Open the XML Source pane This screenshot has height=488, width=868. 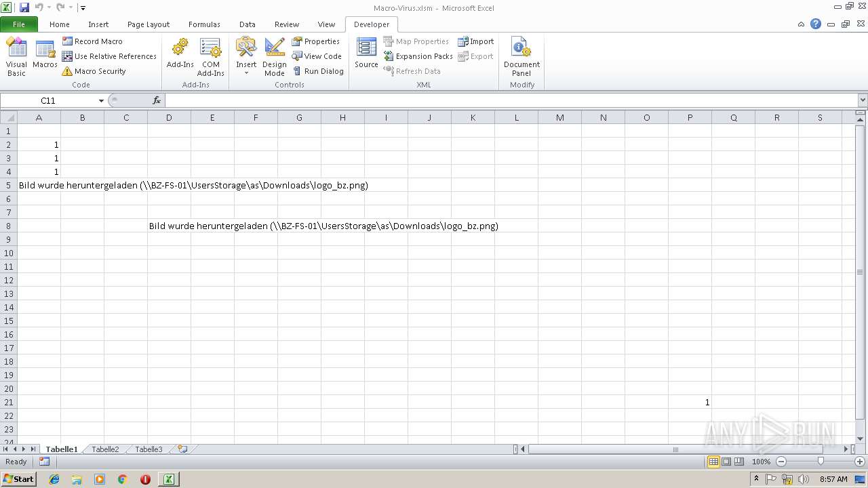pyautogui.click(x=366, y=54)
